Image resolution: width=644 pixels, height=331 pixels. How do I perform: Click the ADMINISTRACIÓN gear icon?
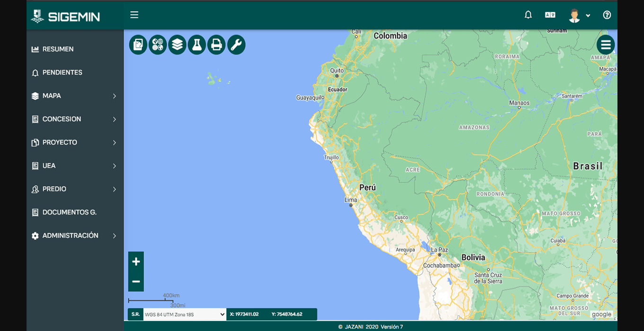pyautogui.click(x=35, y=236)
